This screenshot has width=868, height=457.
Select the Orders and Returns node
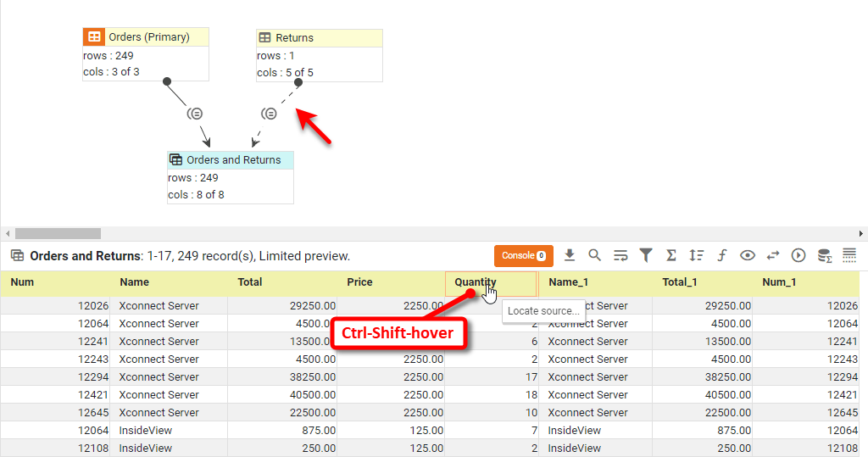231,160
